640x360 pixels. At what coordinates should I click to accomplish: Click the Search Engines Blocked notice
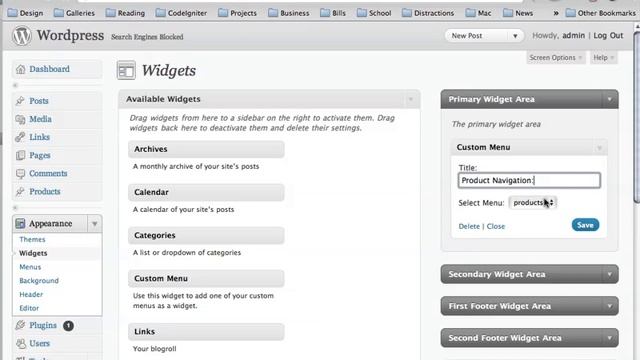147,37
